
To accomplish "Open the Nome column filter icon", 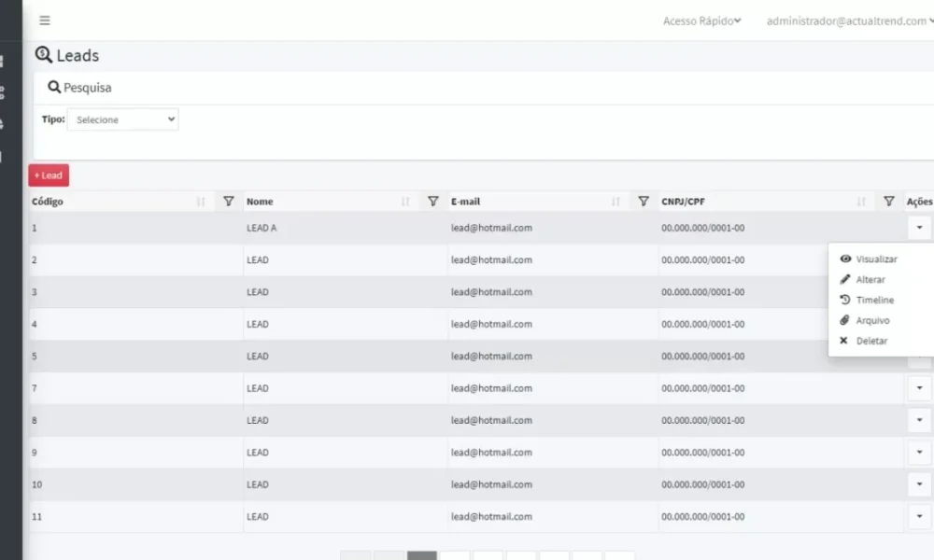I will (433, 202).
